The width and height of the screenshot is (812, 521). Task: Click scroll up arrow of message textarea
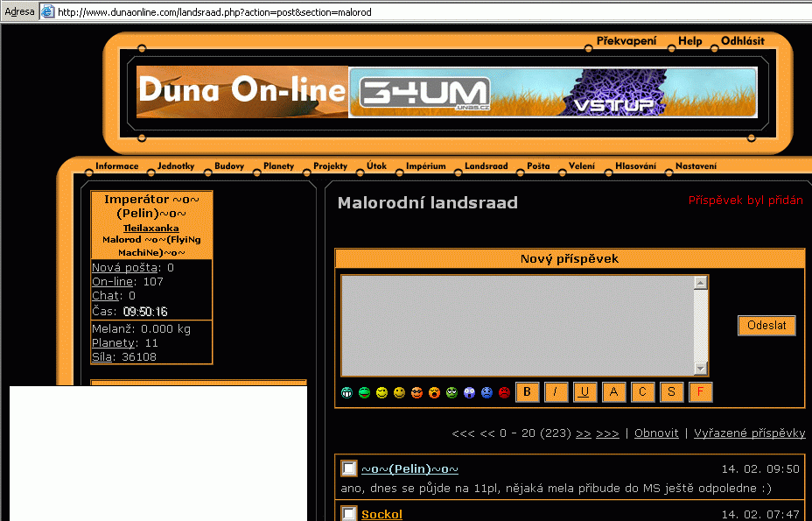pyautogui.click(x=701, y=283)
